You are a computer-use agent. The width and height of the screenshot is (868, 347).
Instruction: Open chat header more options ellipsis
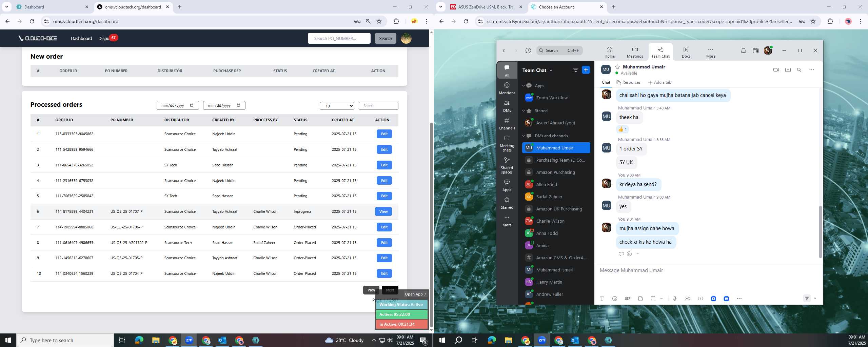click(811, 70)
